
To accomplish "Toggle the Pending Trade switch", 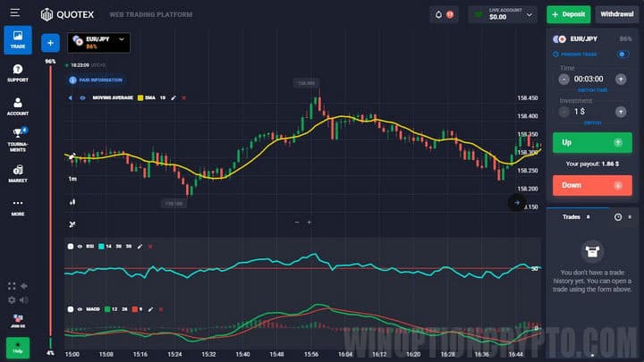I will (x=623, y=55).
